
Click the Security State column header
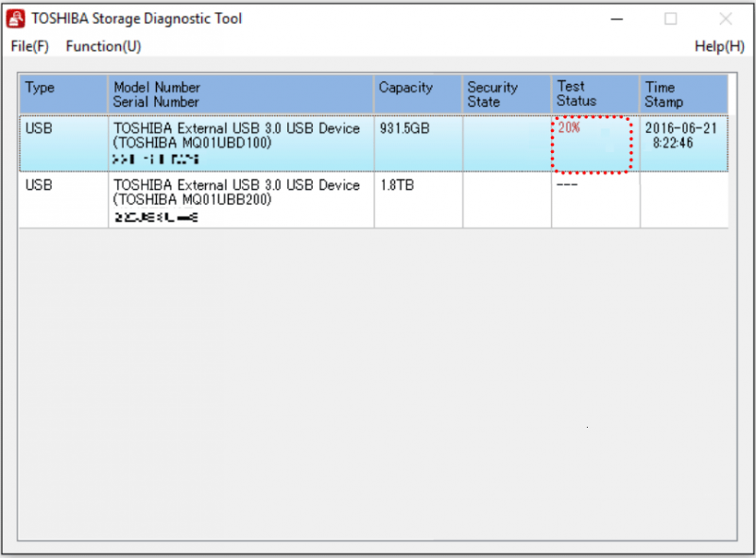[507, 94]
